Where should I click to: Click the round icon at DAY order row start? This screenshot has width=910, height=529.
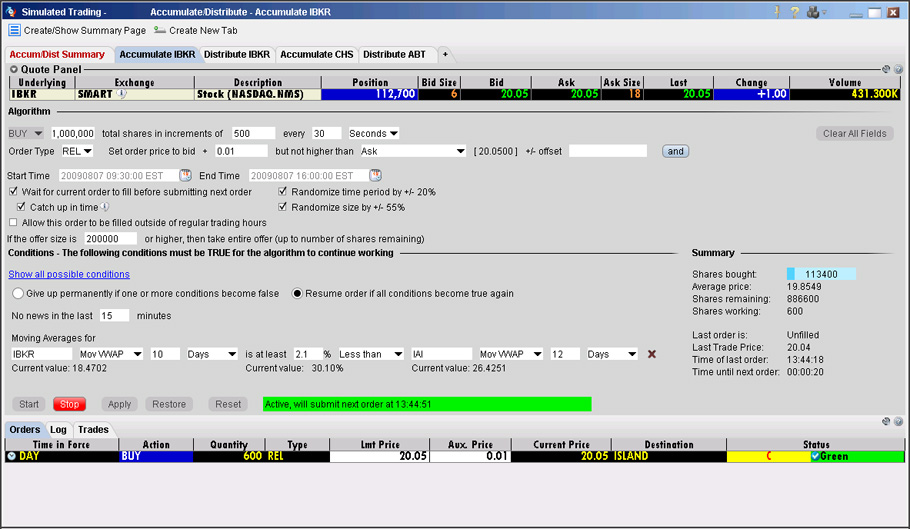click(x=12, y=456)
